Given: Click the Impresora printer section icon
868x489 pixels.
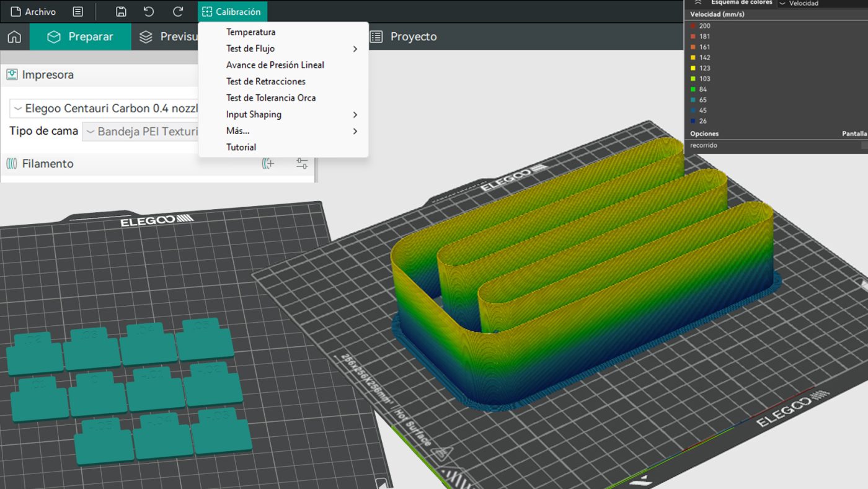Looking at the screenshot, I should click(12, 74).
